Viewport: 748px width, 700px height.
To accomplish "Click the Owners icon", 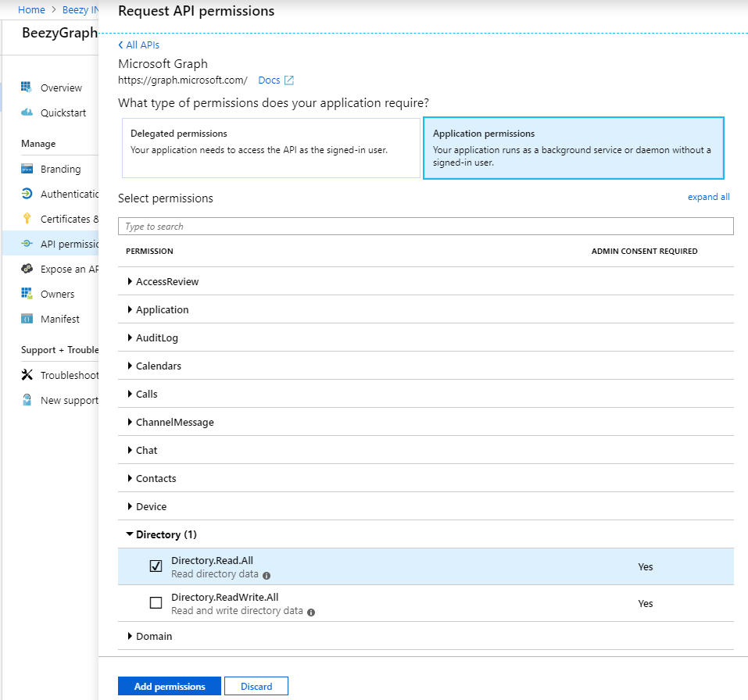I will (27, 294).
